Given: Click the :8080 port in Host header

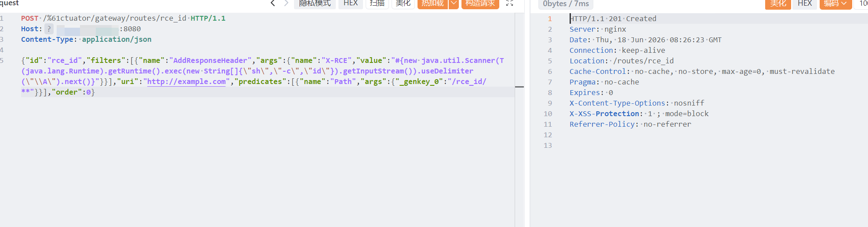Looking at the screenshot, I should 130,29.
